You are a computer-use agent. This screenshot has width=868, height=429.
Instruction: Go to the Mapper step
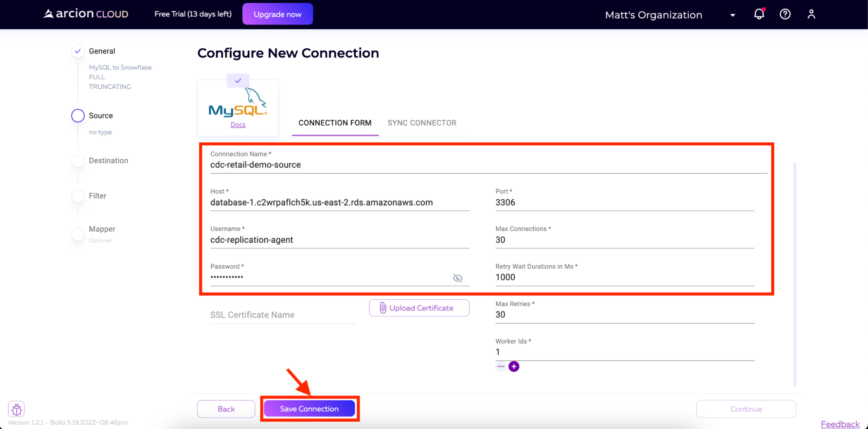[x=102, y=229]
